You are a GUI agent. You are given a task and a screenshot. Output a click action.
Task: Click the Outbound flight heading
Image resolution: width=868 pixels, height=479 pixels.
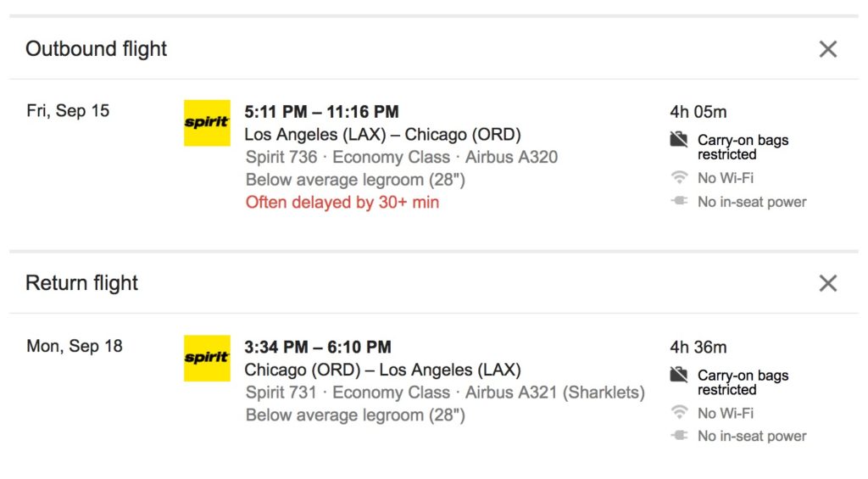(96, 49)
